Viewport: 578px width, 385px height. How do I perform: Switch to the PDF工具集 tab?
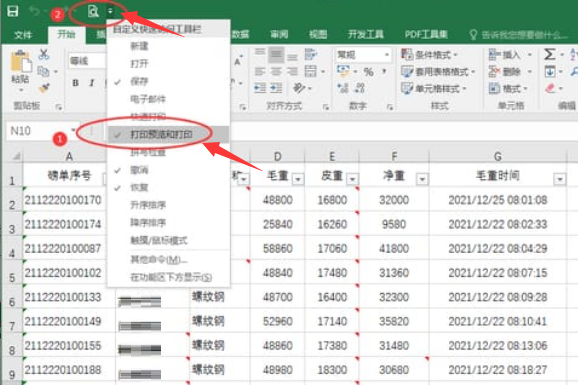[426, 35]
